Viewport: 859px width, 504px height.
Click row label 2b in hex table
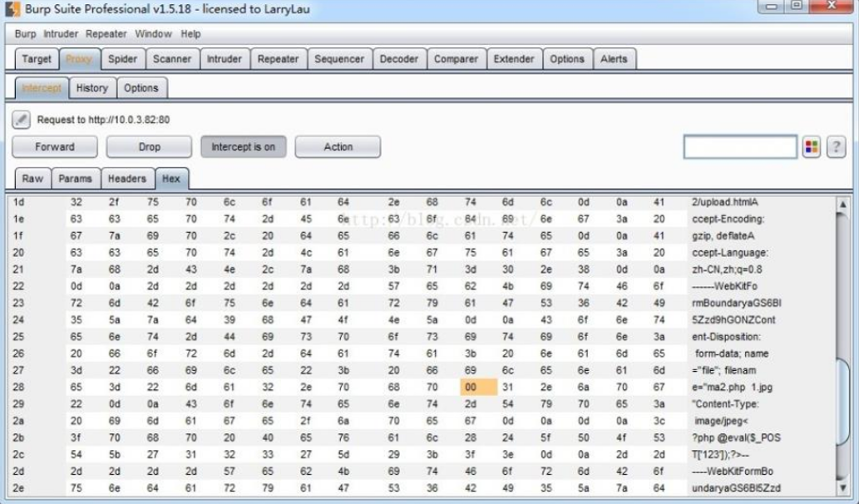pyautogui.click(x=18, y=437)
